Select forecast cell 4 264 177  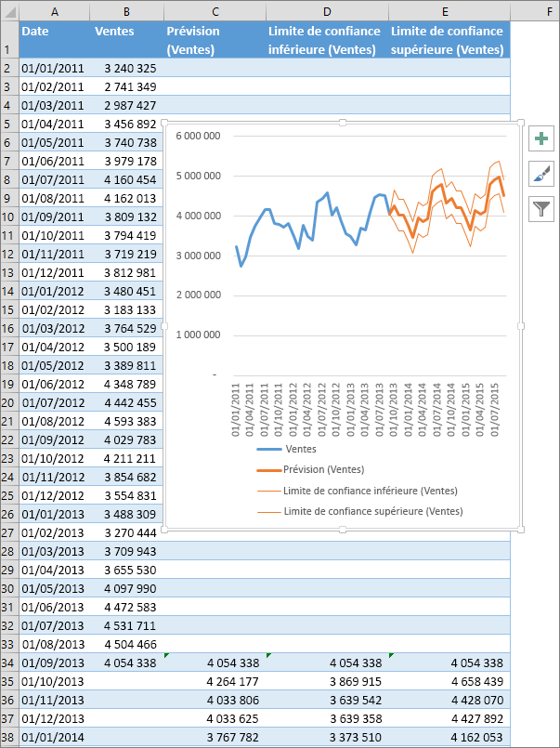coord(215,681)
